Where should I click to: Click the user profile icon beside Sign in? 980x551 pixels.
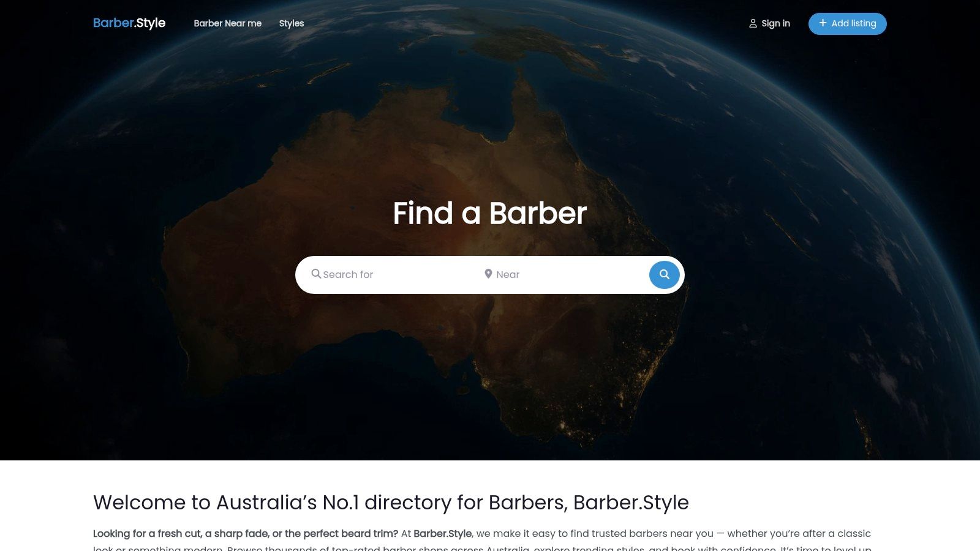pos(753,23)
